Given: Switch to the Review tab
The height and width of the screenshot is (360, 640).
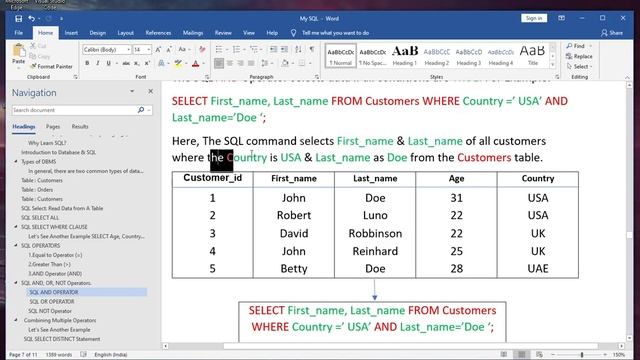Looking at the screenshot, I should pyautogui.click(x=223, y=33).
